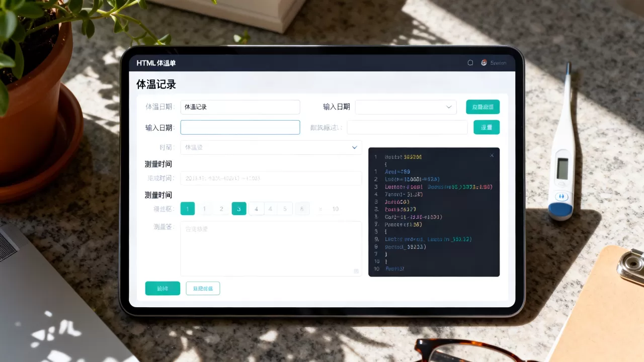
Task: Select option 5 in the number row
Action: pos(285,209)
